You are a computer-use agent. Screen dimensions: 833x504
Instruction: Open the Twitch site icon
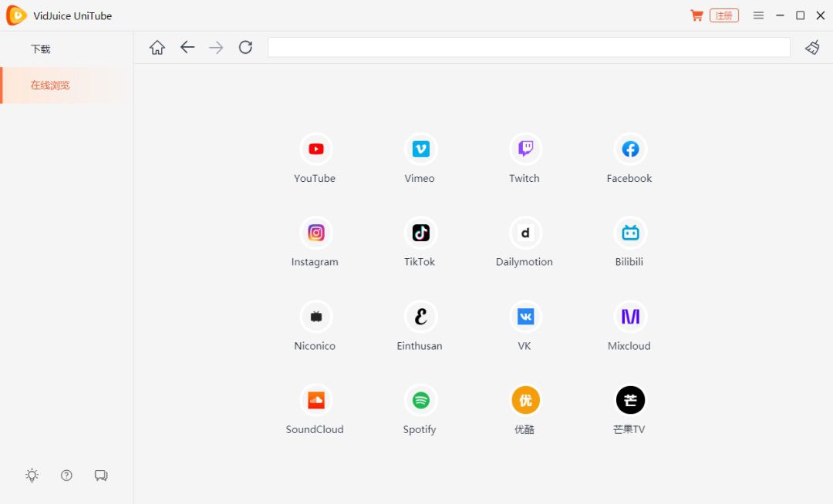[525, 149]
